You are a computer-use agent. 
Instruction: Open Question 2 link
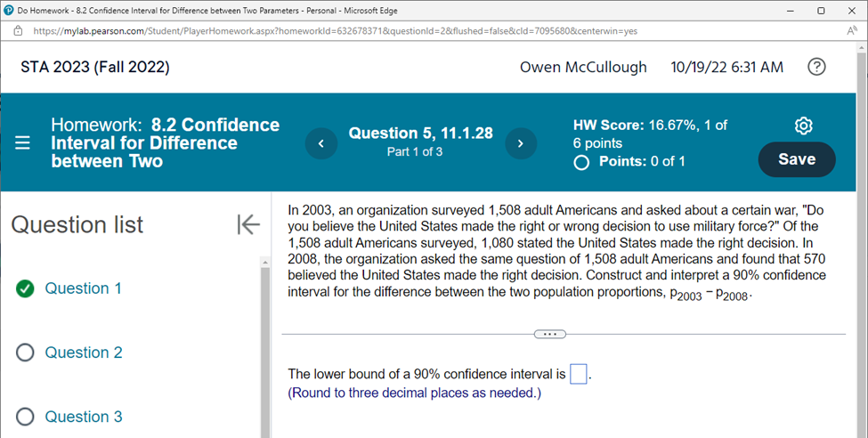[x=84, y=353]
